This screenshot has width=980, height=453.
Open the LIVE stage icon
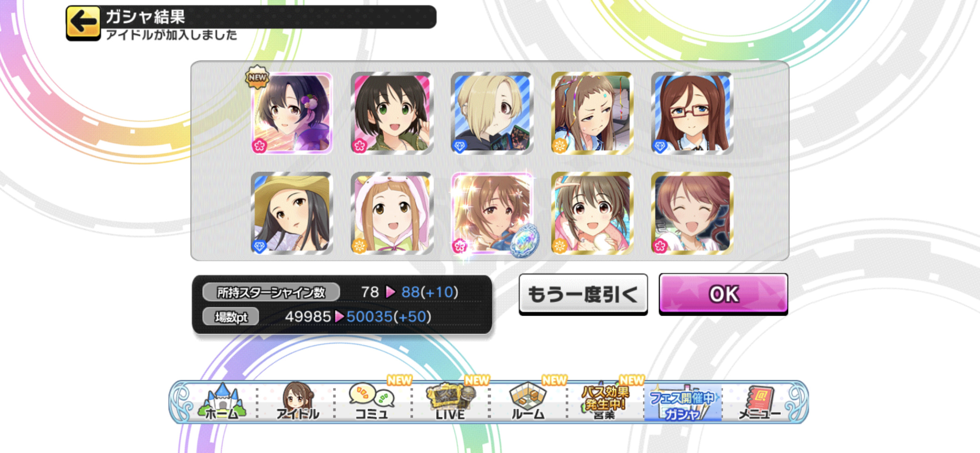click(x=450, y=402)
